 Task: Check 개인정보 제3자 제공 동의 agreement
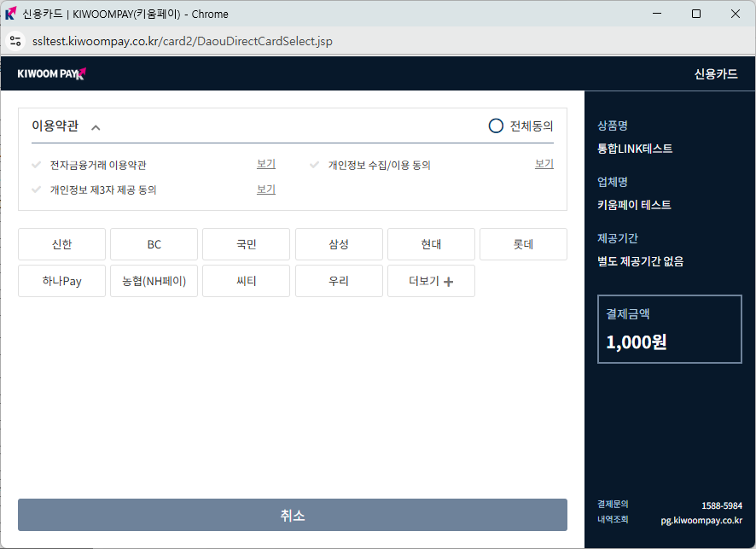(36, 190)
